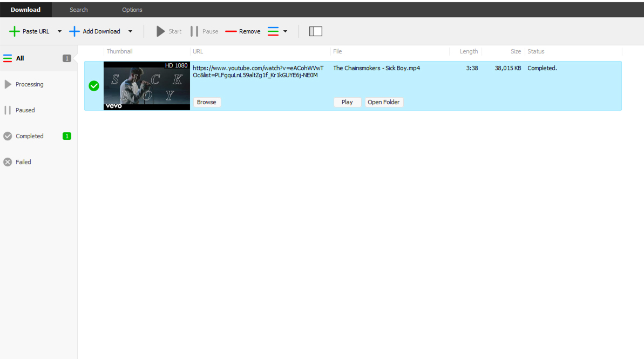This screenshot has height=359, width=644.
Task: Click the Pause label in toolbar
Action: (x=211, y=31)
